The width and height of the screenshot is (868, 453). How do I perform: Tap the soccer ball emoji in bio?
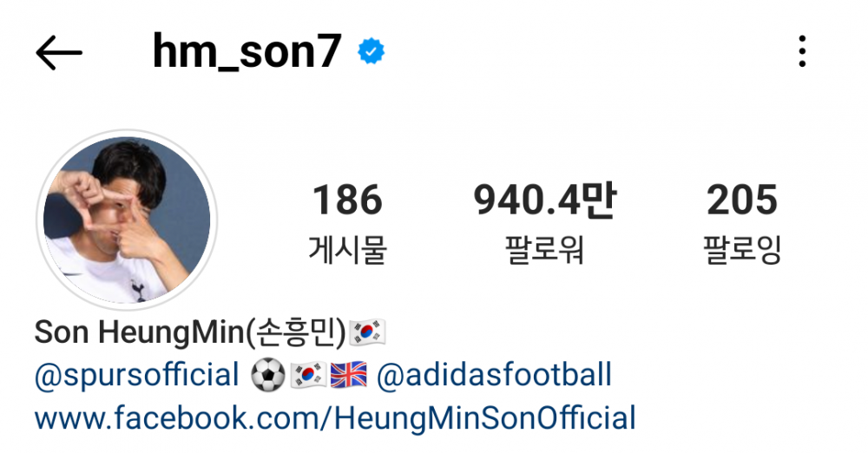point(268,375)
